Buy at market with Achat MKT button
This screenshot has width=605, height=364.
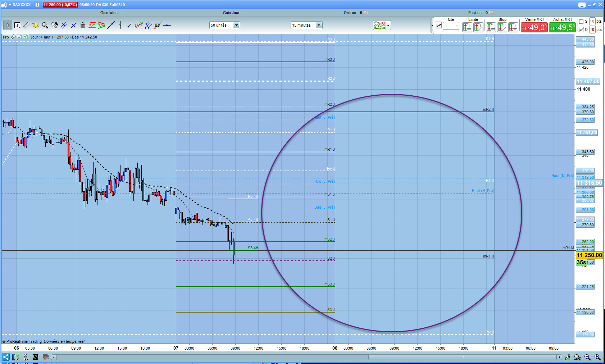pos(563,27)
